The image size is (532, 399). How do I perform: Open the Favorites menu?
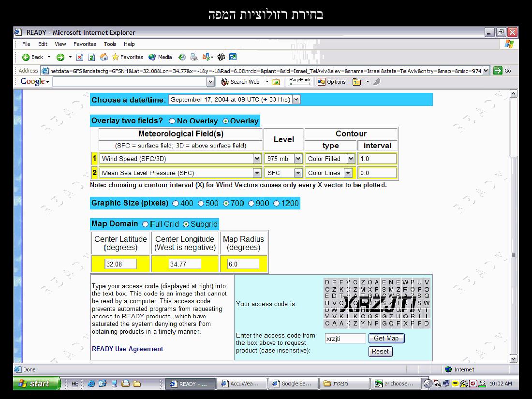click(x=85, y=44)
